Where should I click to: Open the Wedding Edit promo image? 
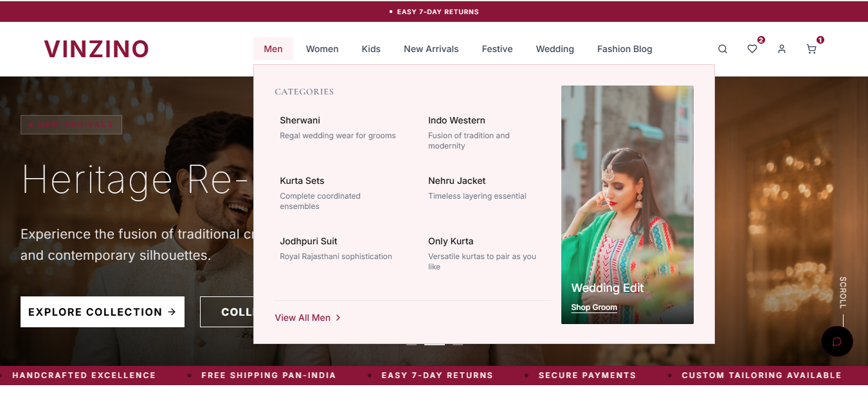click(628, 204)
